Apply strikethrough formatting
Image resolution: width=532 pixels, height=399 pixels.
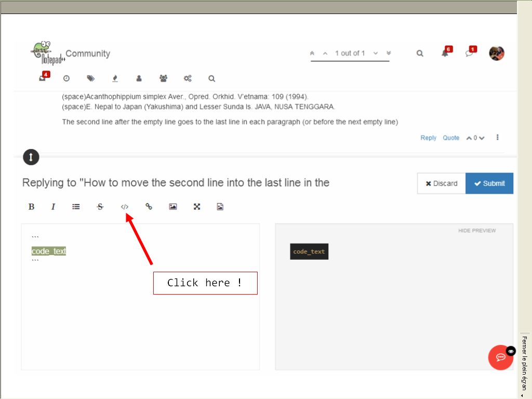point(100,207)
